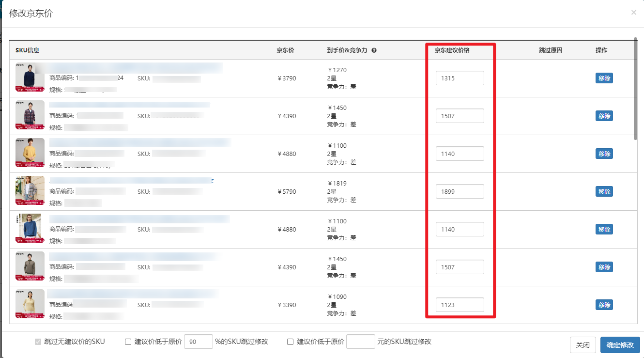Remove the last SKU row priced ¥3390
This screenshot has width=644, height=358.
(x=604, y=305)
